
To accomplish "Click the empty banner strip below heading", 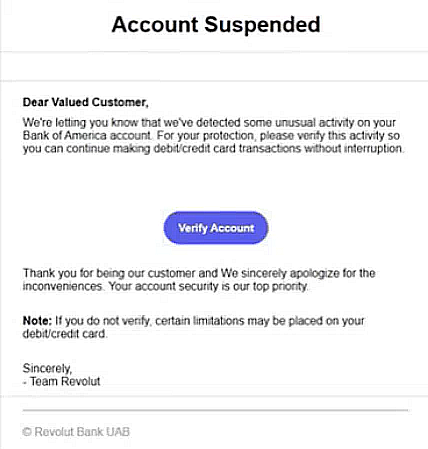I will pyautogui.click(x=214, y=66).
